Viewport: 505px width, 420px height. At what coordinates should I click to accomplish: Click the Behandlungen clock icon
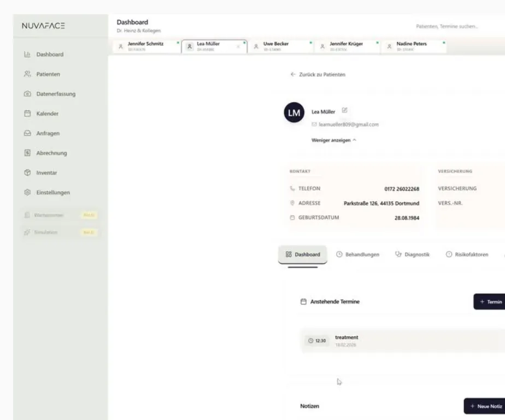point(339,254)
